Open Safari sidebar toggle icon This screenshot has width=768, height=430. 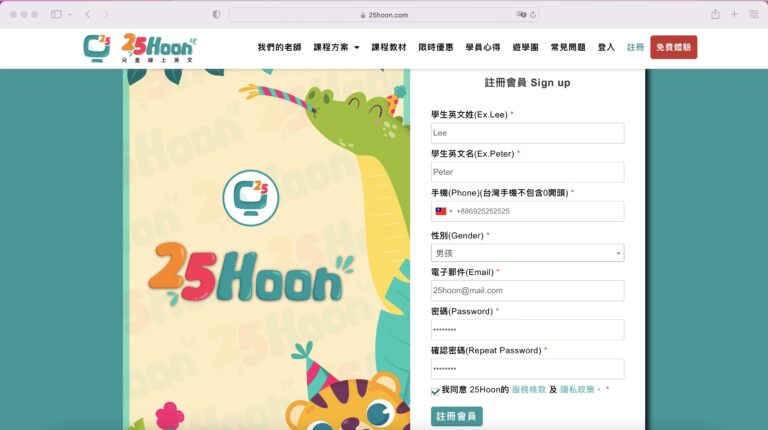(56, 14)
